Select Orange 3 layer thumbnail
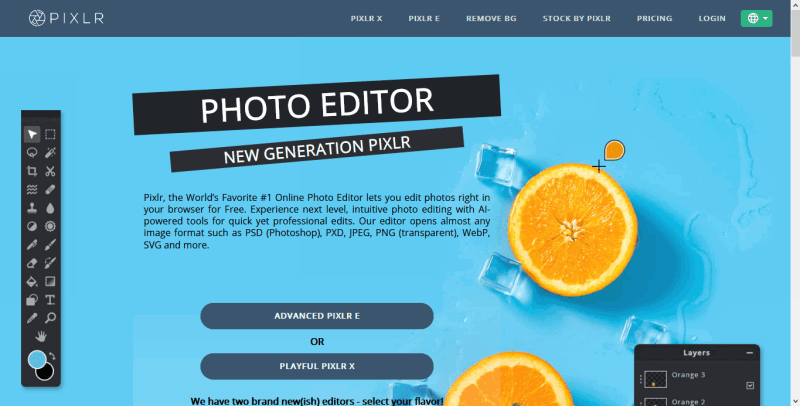 click(x=656, y=379)
